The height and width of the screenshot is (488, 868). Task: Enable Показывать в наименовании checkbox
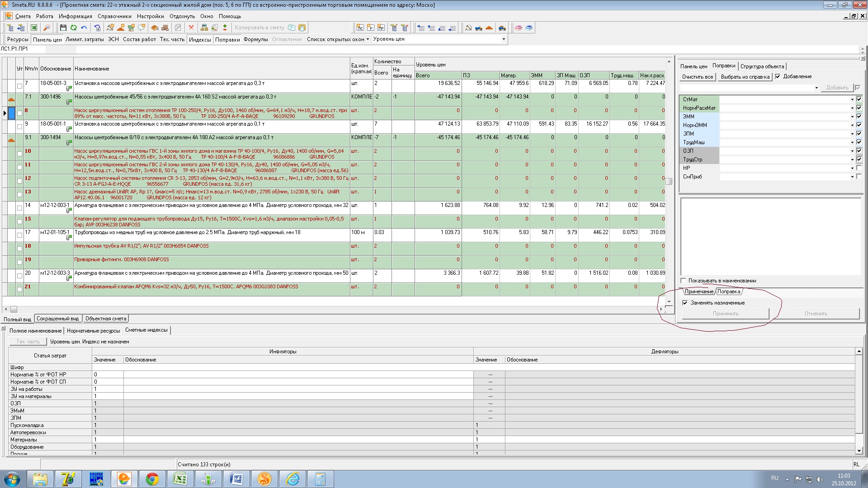pyautogui.click(x=683, y=281)
